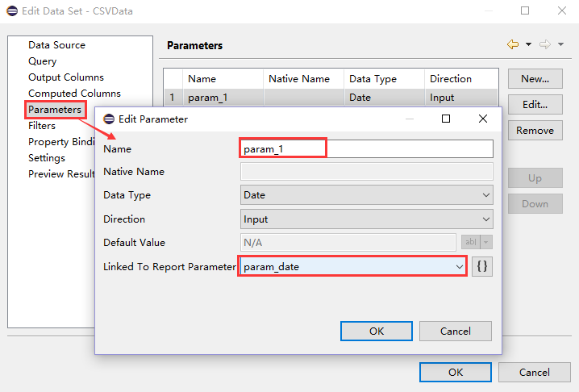Viewport: 579px width, 392px height.
Task: Click the Name text field
Action: (367, 149)
